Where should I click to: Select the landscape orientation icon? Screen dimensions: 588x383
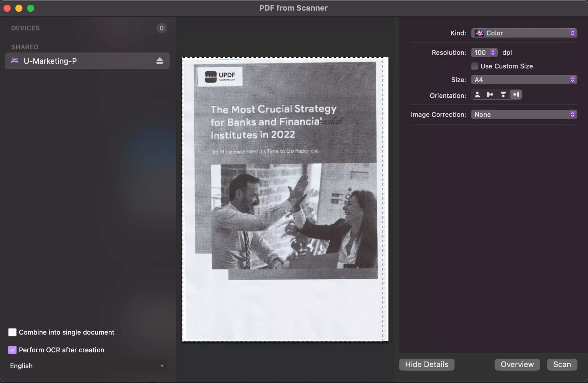[x=490, y=94]
